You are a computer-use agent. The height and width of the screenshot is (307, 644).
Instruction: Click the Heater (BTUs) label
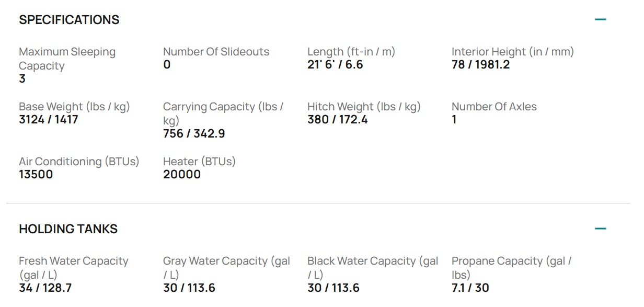tap(199, 162)
